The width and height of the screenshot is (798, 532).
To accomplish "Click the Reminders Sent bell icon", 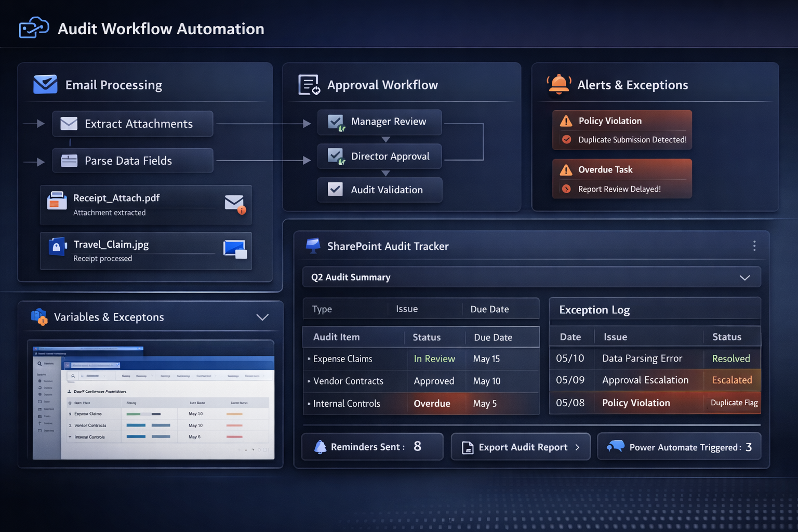I will (x=321, y=447).
